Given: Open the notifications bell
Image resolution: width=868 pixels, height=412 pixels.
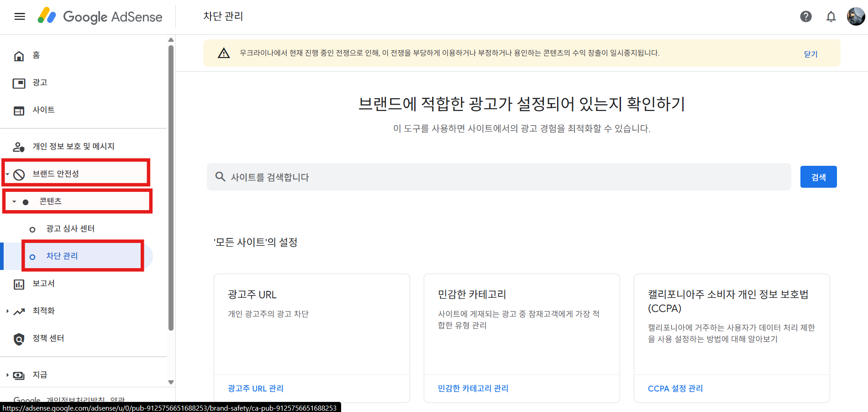Looking at the screenshot, I should 831,16.
